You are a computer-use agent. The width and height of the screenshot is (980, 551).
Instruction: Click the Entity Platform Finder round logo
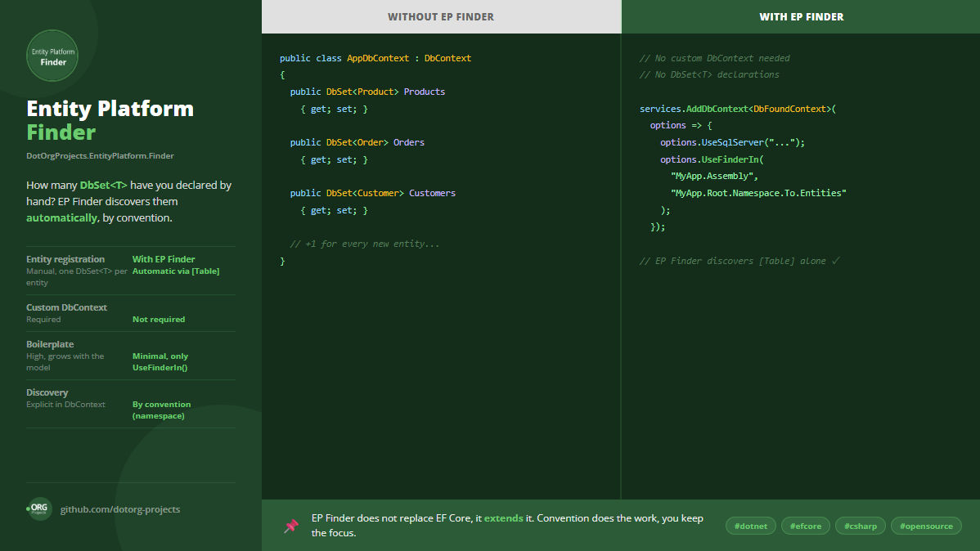coord(52,56)
